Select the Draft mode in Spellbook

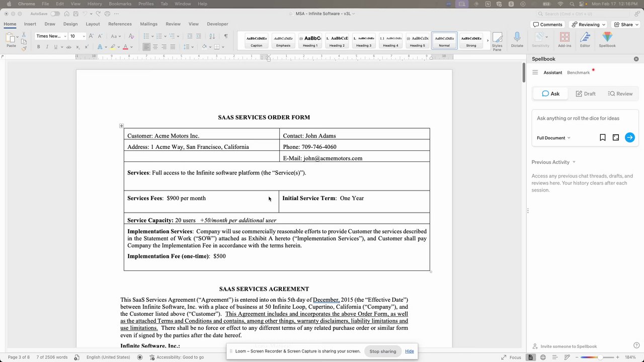(586, 94)
